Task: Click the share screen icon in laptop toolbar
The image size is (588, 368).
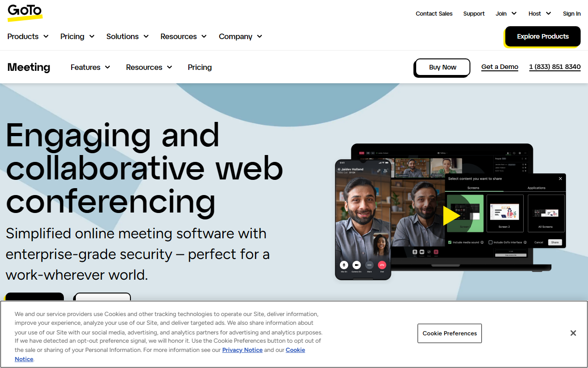Action: [x=429, y=252]
